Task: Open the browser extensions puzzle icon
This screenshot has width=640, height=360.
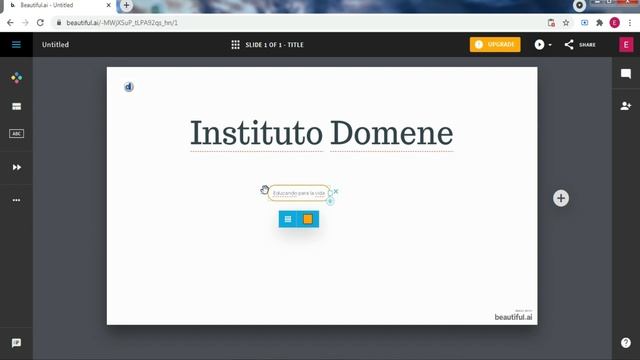Action: click(599, 23)
